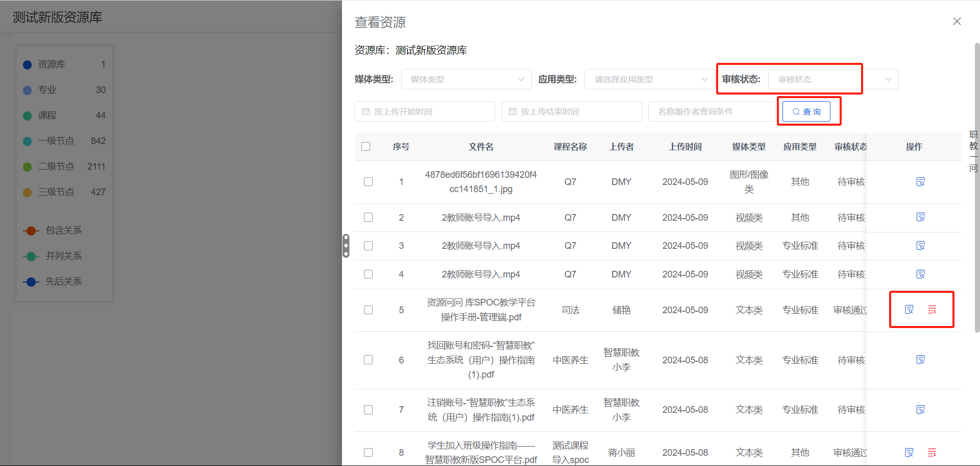Check the checkbox on row 1

tap(369, 181)
